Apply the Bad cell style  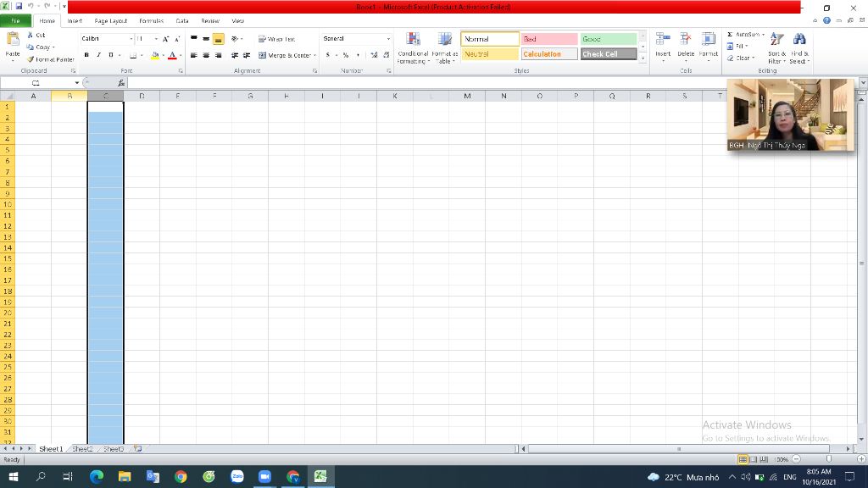click(x=549, y=39)
